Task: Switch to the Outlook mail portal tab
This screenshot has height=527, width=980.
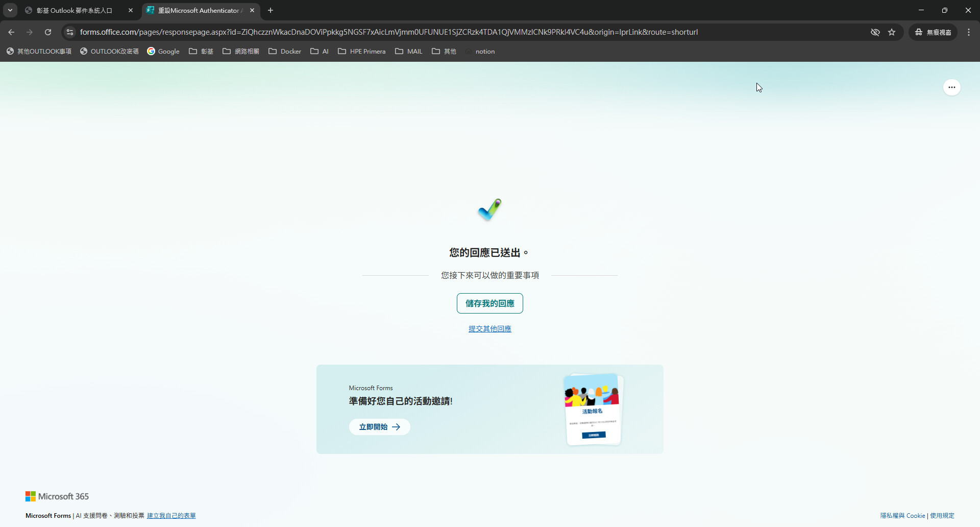Action: coord(74,10)
